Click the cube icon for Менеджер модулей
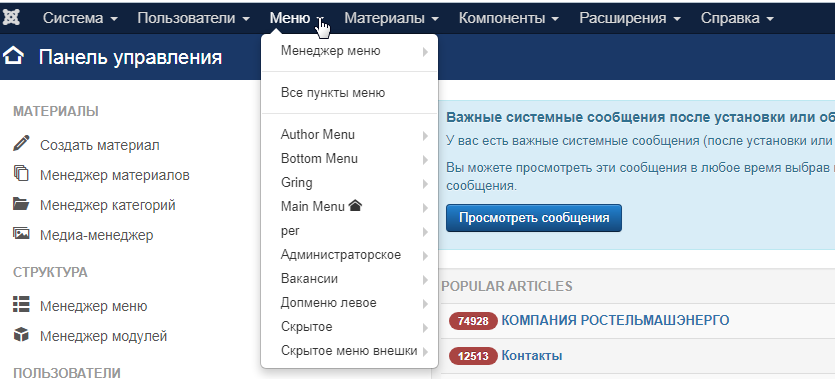 click(x=21, y=335)
